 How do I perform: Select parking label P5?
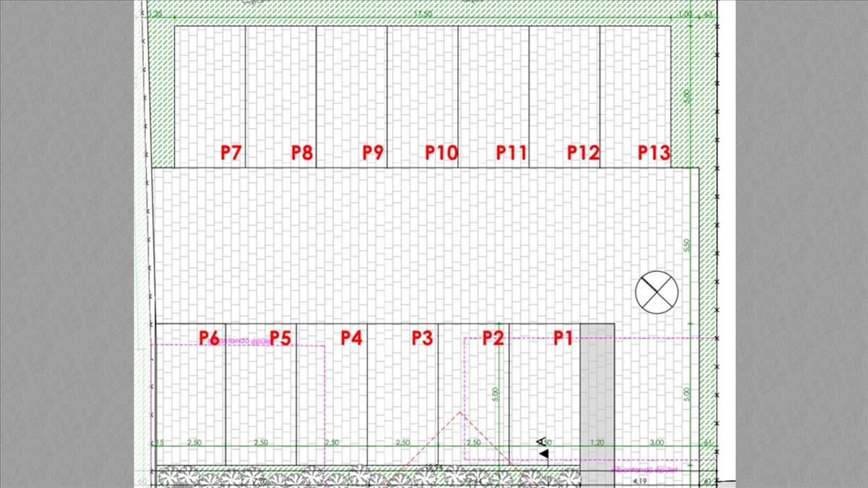coord(280,338)
